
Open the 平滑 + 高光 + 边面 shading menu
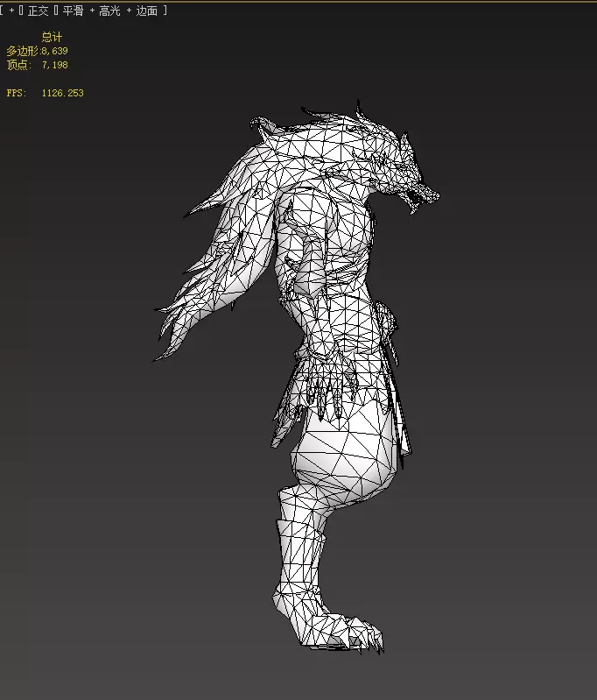[110, 11]
